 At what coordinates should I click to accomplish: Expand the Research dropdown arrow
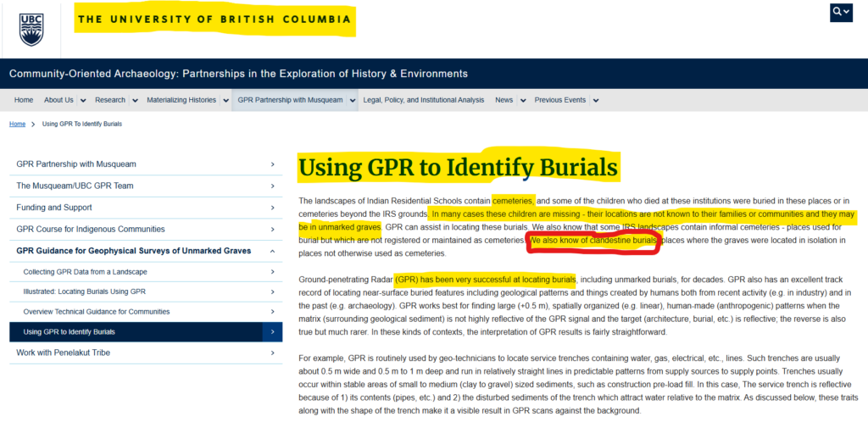(135, 100)
